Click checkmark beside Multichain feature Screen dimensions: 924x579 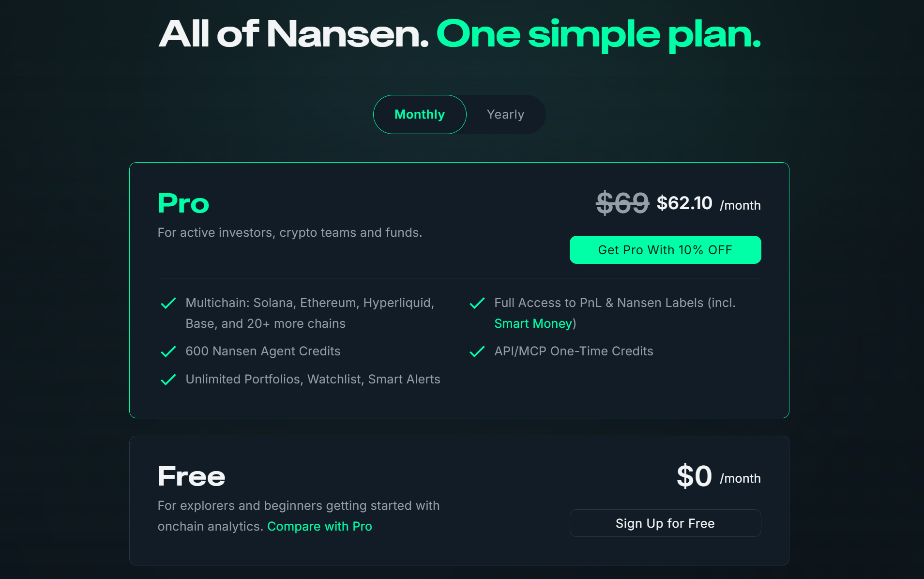pyautogui.click(x=168, y=303)
